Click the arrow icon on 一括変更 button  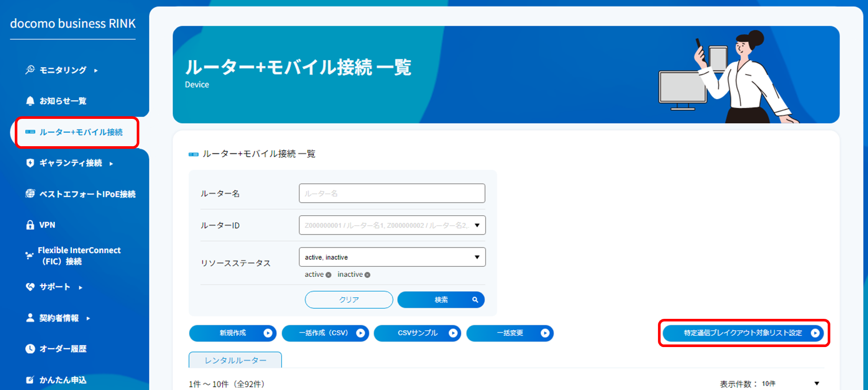[x=545, y=333]
